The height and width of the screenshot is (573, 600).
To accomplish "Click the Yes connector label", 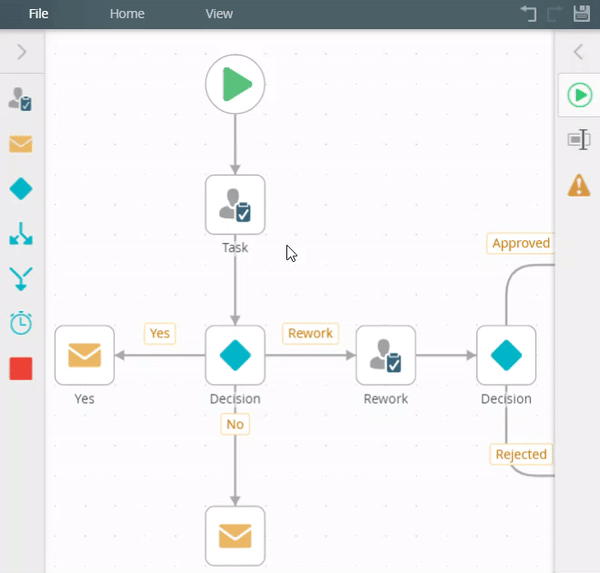I will (160, 333).
